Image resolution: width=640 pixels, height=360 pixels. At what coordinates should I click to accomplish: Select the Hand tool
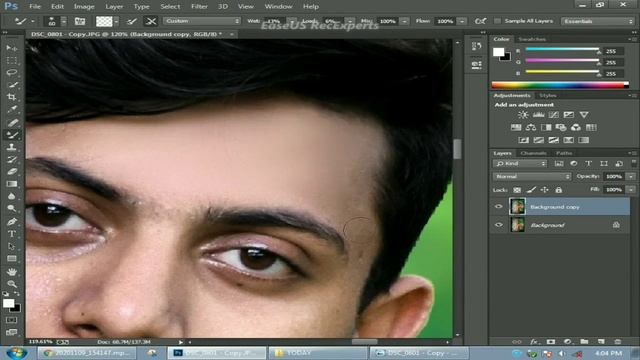click(11, 271)
